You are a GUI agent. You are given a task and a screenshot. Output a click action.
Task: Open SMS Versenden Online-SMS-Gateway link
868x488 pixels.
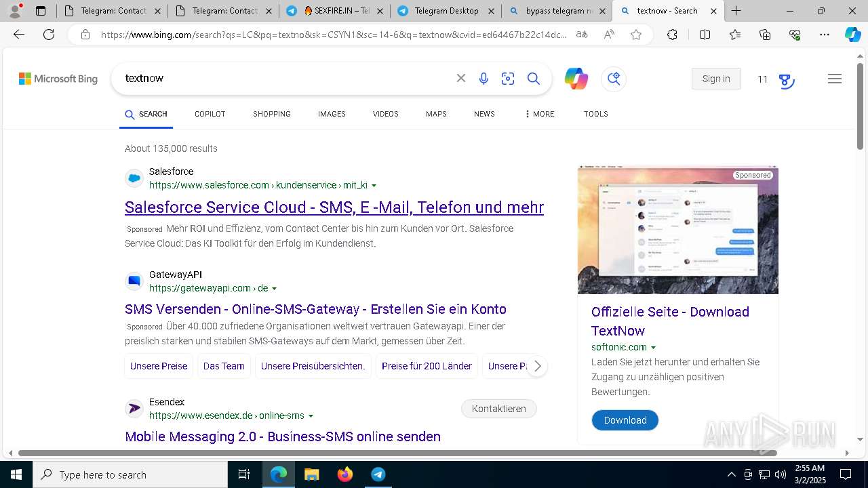pyautogui.click(x=315, y=309)
